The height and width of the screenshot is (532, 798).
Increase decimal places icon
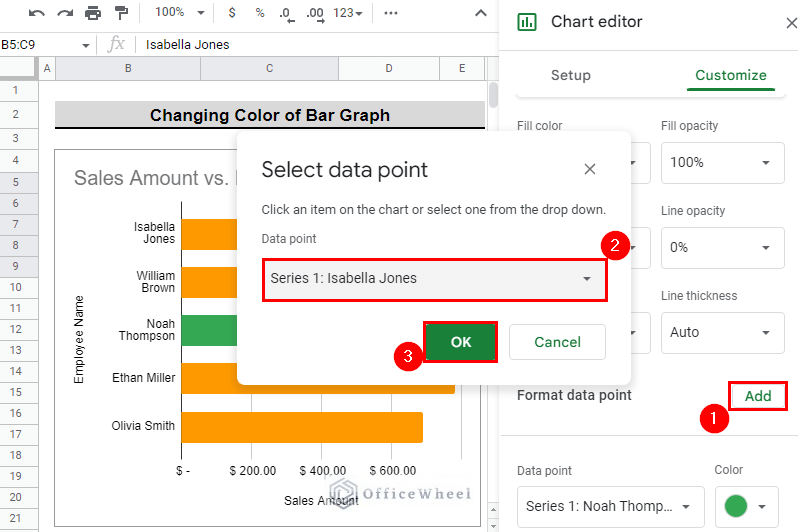click(x=315, y=13)
